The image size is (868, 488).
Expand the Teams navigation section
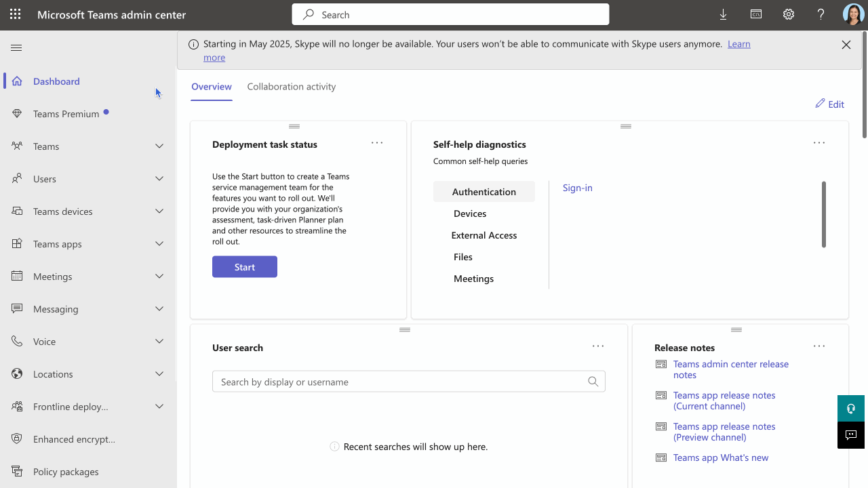[x=159, y=146]
